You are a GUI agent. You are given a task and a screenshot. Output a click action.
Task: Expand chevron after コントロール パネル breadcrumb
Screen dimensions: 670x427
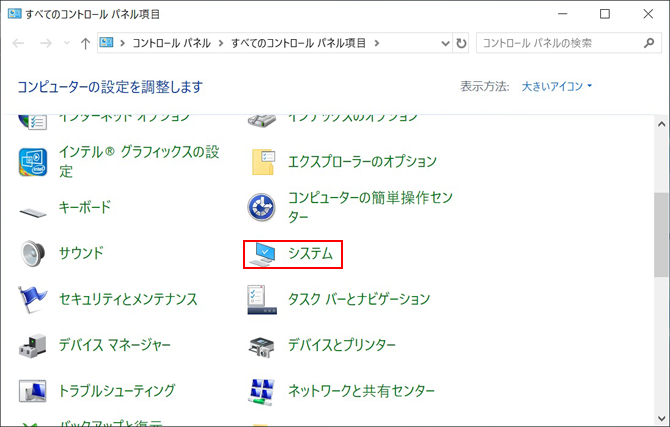pyautogui.click(x=221, y=43)
